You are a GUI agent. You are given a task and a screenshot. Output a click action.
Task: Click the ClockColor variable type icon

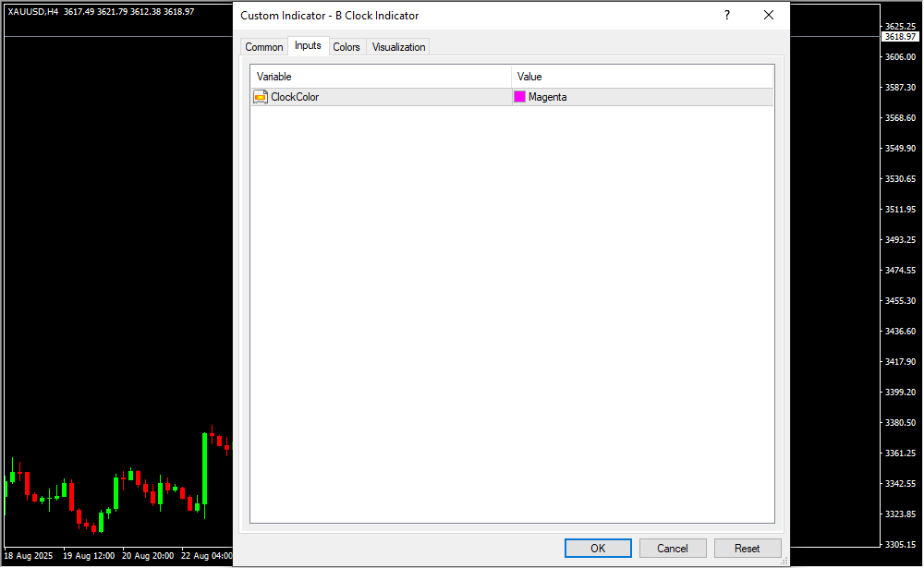tap(261, 97)
